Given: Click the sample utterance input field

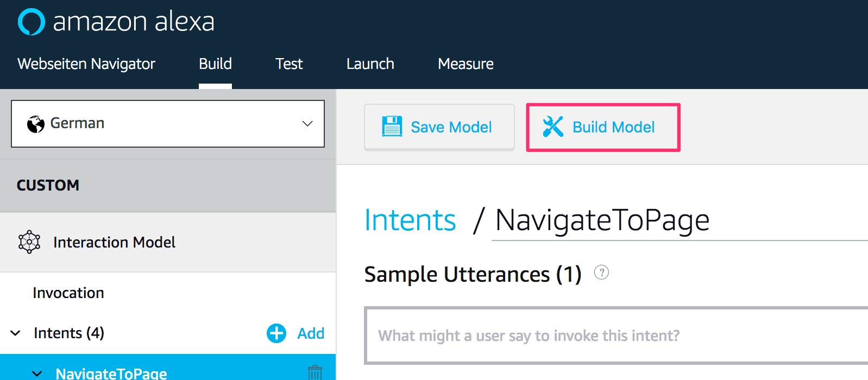Looking at the screenshot, I should point(614,335).
